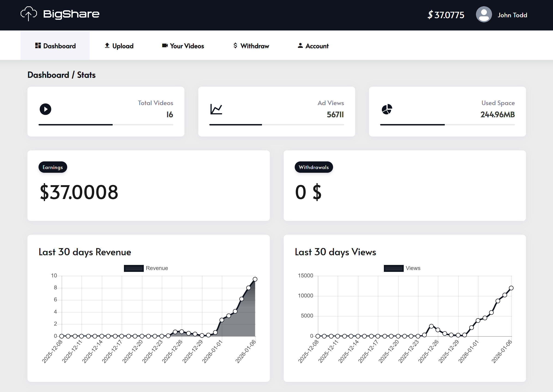Click the $37.0775 header balance
This screenshot has width=553, height=392.
(x=446, y=15)
